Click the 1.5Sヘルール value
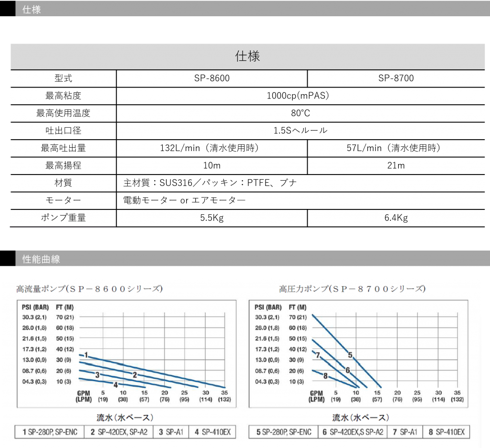Image resolution: width=490 pixels, height=448 pixels. pos(301,131)
